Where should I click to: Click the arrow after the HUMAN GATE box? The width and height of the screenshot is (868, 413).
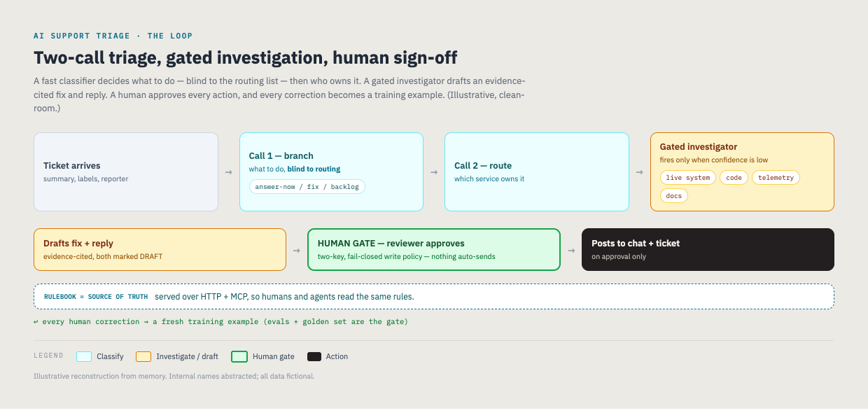pos(571,250)
